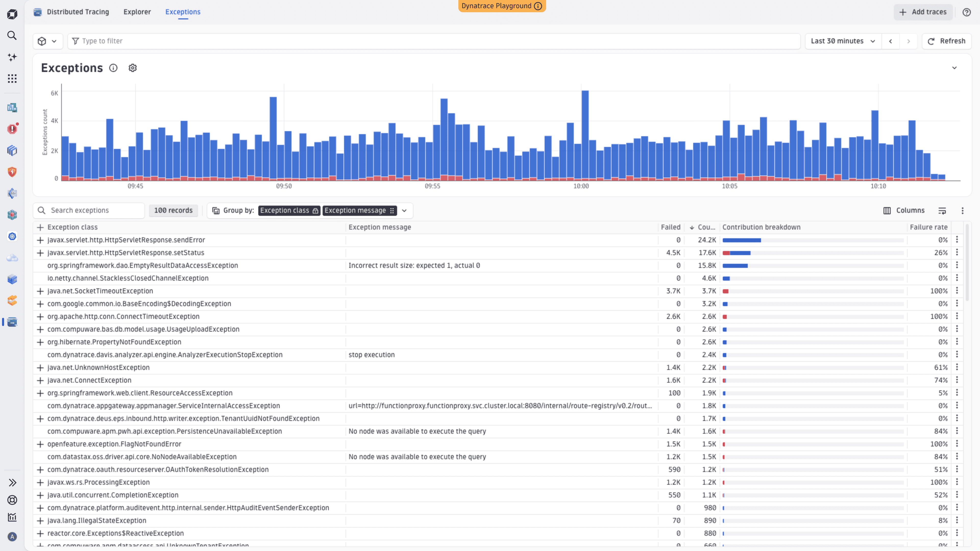Open the clouds icon in the sidebar
This screenshot has width=980, height=551.
12,258
